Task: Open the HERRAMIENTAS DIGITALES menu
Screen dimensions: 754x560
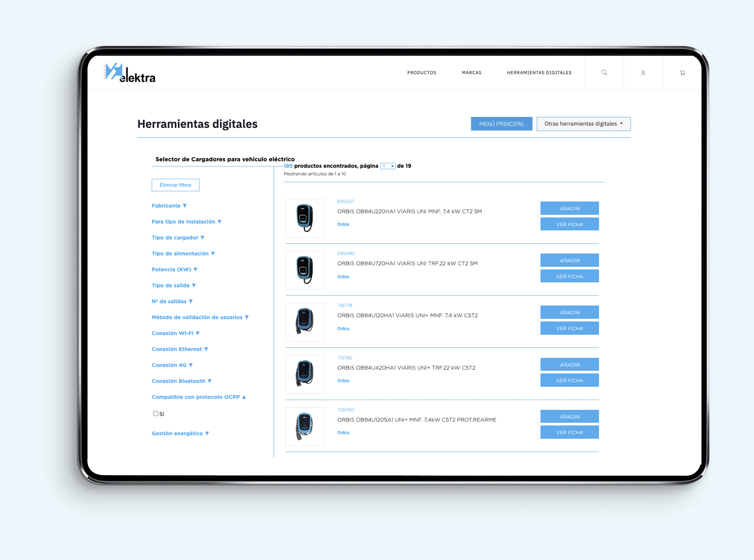Action: coord(539,73)
